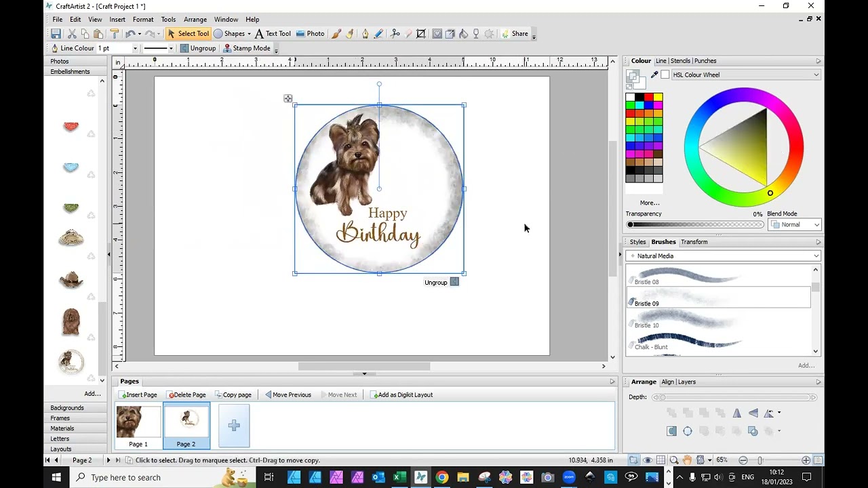Screen dimensions: 868x488
Task: Open the Shapes dropdown arrow
Action: (x=249, y=34)
